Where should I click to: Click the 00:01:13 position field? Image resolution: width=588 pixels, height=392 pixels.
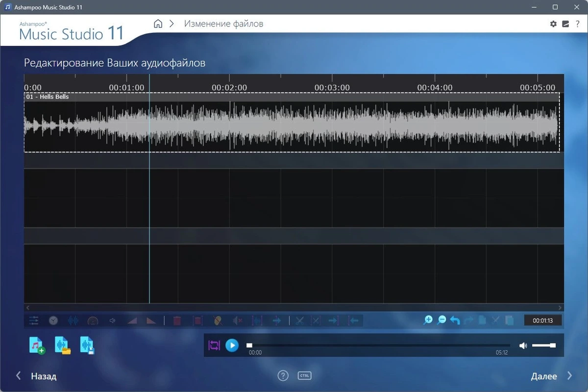tap(543, 320)
